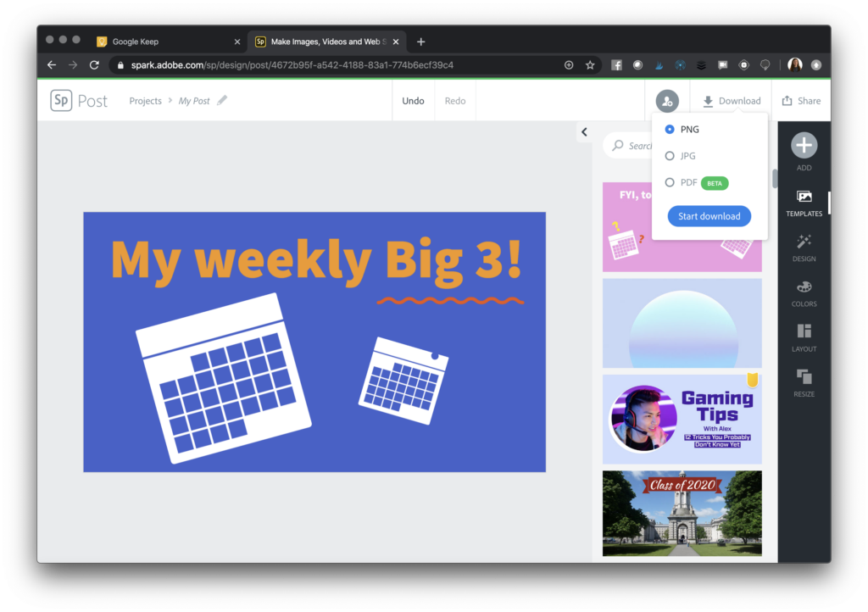Collapse the templates panel with the chevron
The height and width of the screenshot is (612, 868).
point(584,132)
